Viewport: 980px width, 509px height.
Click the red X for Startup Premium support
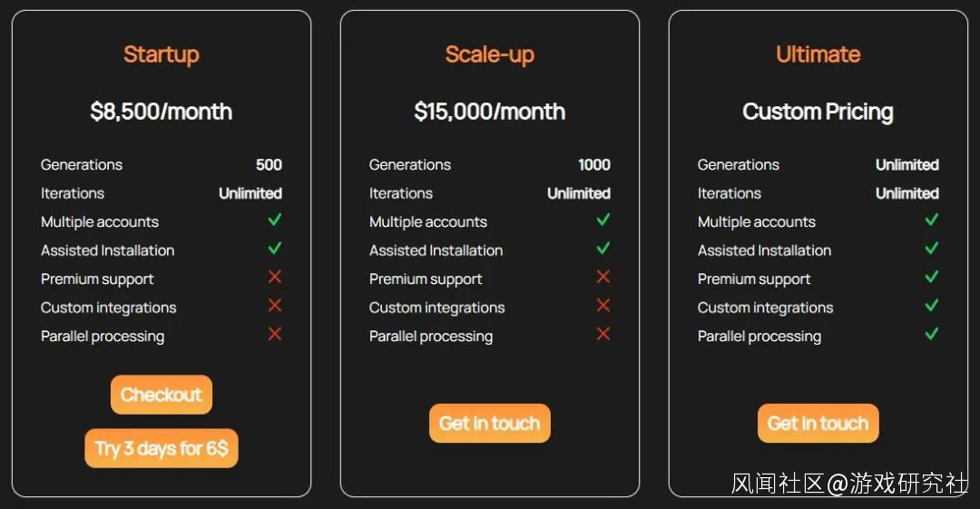coord(275,277)
